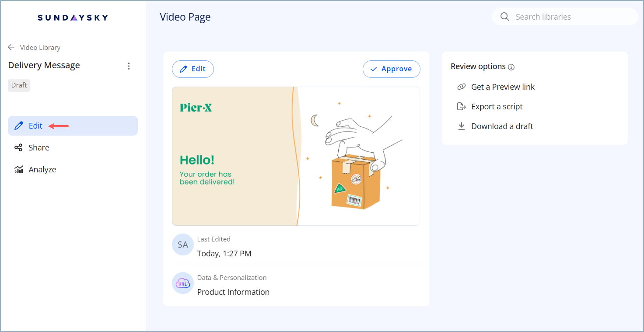The image size is (644, 332).
Task: Click the Share nodes icon
Action: (x=18, y=148)
